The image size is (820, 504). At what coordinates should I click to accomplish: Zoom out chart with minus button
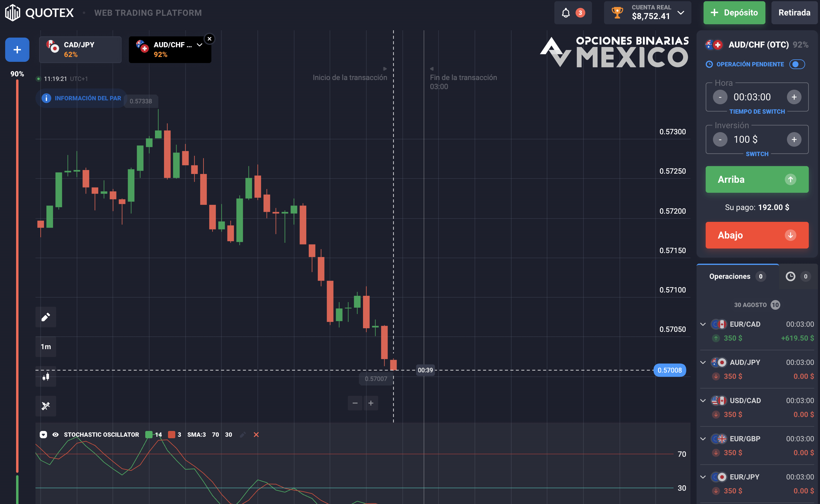pos(355,403)
